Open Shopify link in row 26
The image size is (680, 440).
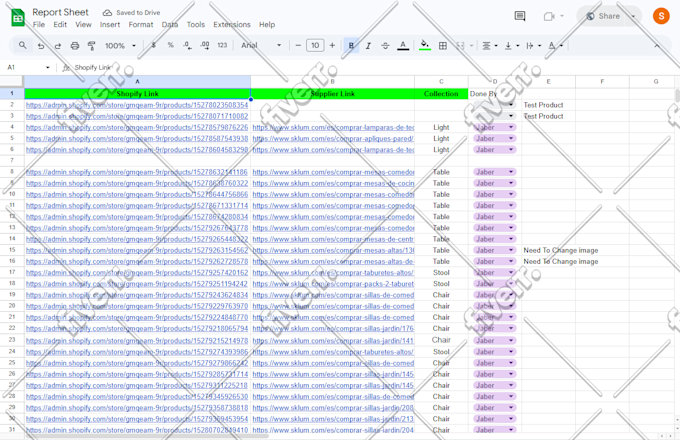tap(137, 374)
